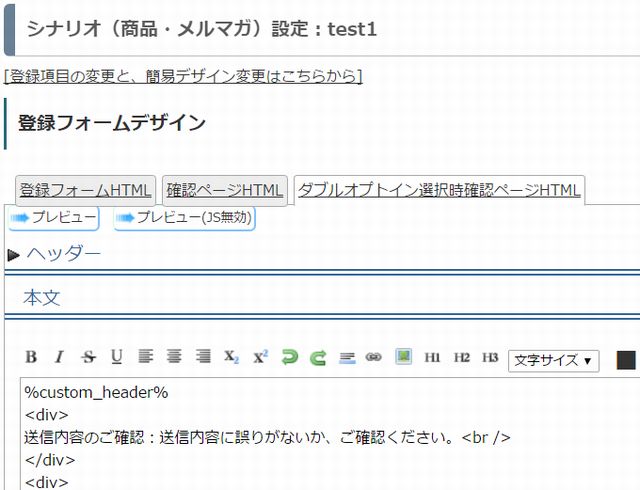Apply H2 heading style
The width and height of the screenshot is (640, 490).
462,358
